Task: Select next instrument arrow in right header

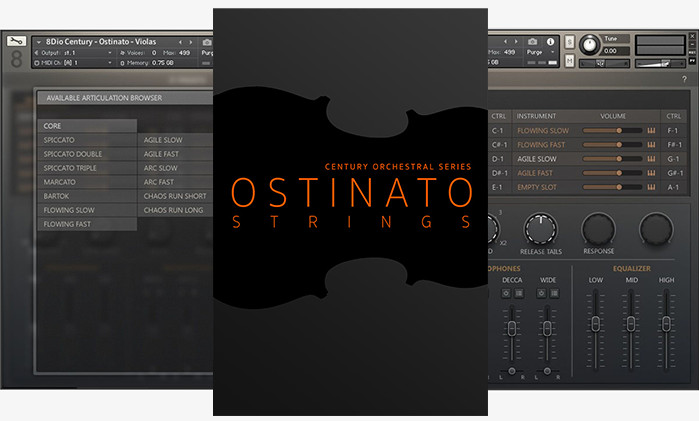Action: click(x=516, y=41)
